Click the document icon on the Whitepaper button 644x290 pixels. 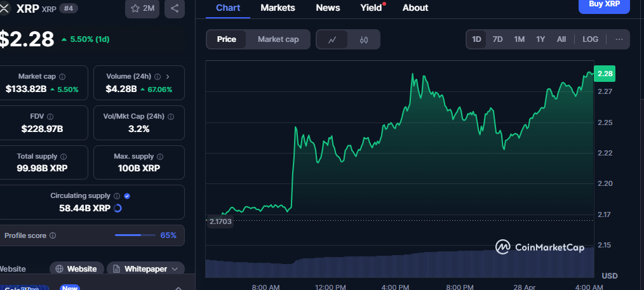point(117,269)
